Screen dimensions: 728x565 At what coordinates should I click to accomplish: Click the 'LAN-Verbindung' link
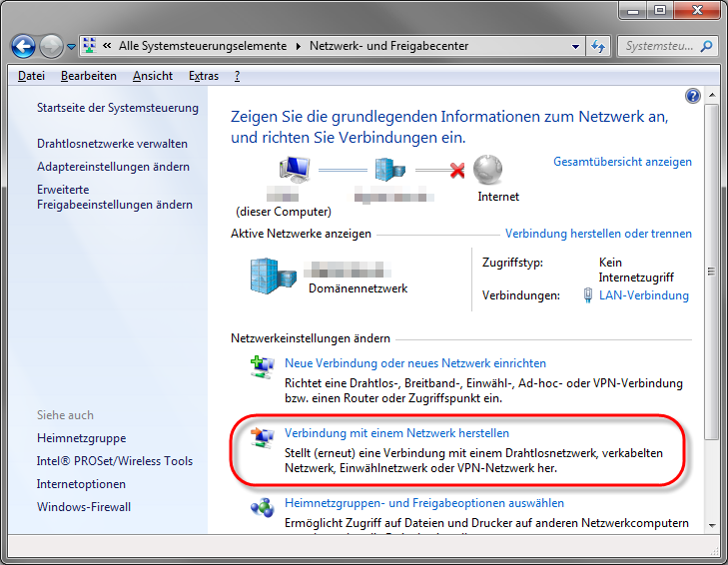point(643,295)
